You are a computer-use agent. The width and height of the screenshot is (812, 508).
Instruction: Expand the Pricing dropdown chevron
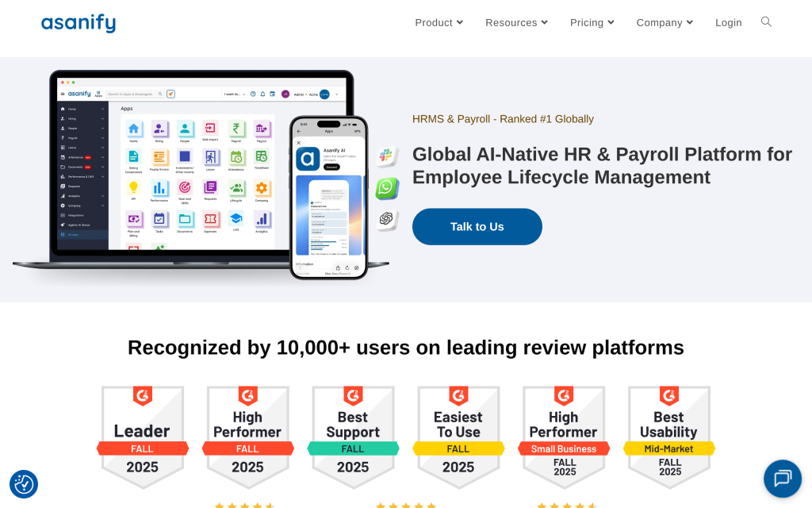point(611,22)
